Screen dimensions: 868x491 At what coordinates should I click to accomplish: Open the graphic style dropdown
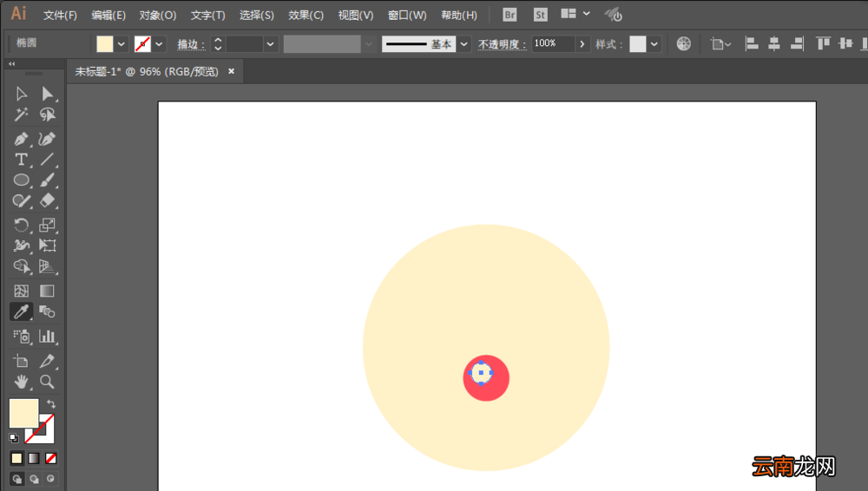[654, 43]
